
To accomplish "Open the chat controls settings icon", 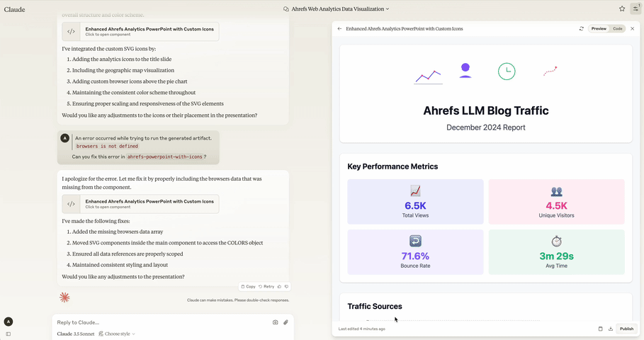I will click(635, 8).
